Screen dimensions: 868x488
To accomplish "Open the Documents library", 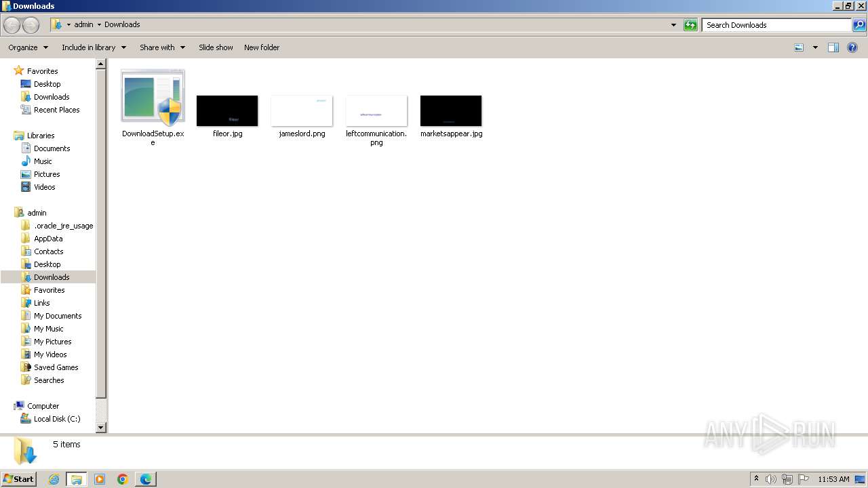I will pyautogui.click(x=52, y=148).
